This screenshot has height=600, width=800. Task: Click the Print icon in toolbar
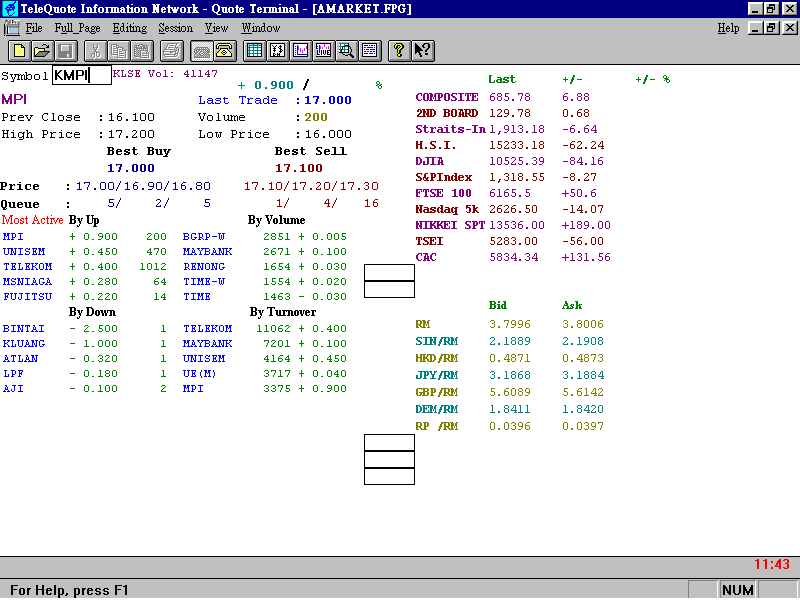coord(171,51)
